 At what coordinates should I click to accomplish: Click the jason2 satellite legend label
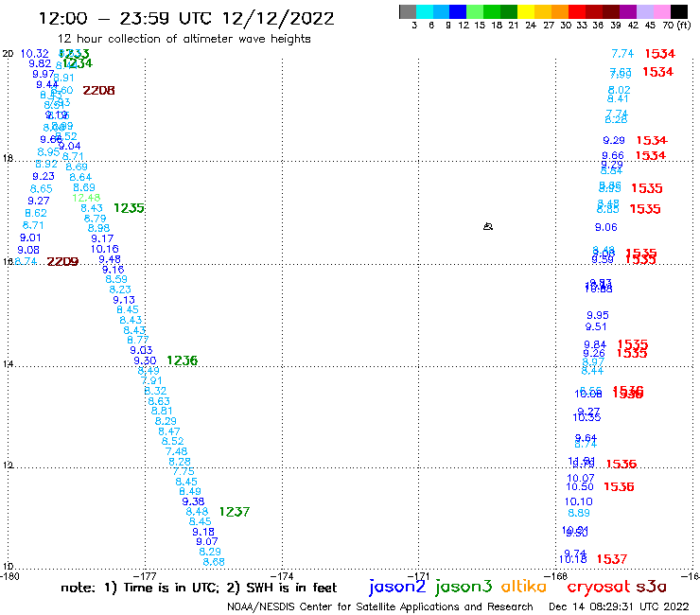[397, 587]
